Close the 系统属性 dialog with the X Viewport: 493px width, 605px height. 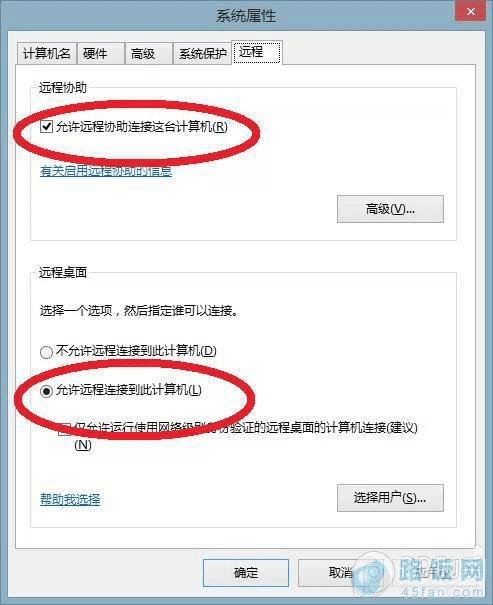click(471, 12)
